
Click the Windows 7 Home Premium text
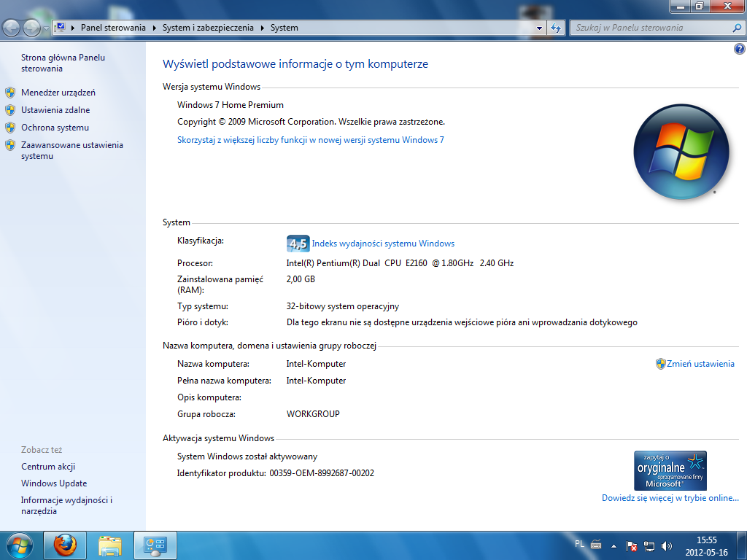click(x=231, y=105)
